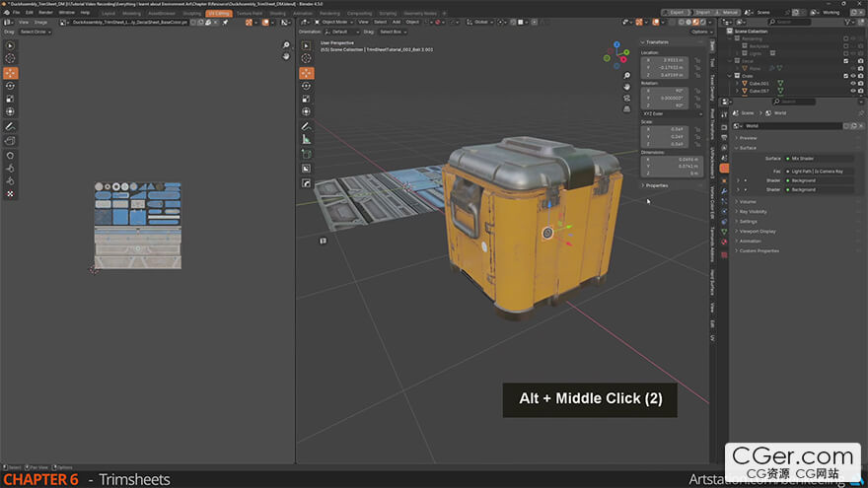Click the trim sheet image in UV editor
The height and width of the screenshot is (488, 868).
pos(138,225)
